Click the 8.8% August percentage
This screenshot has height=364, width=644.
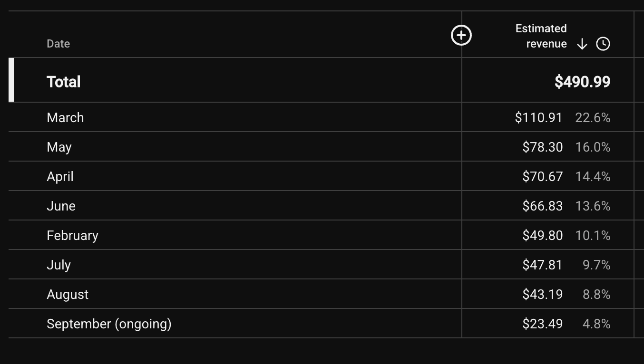596,294
